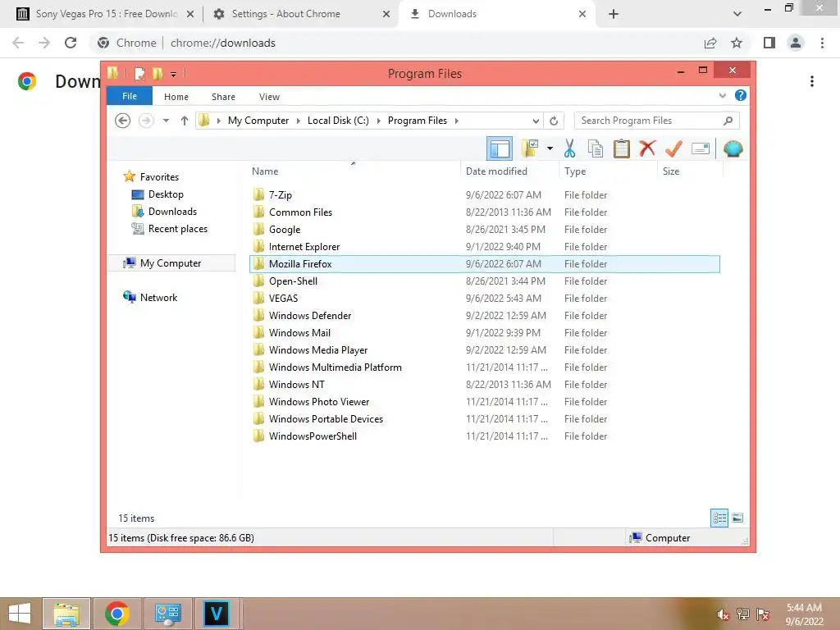Select Downloads in the navigation pane
840x630 pixels.
[x=172, y=212]
